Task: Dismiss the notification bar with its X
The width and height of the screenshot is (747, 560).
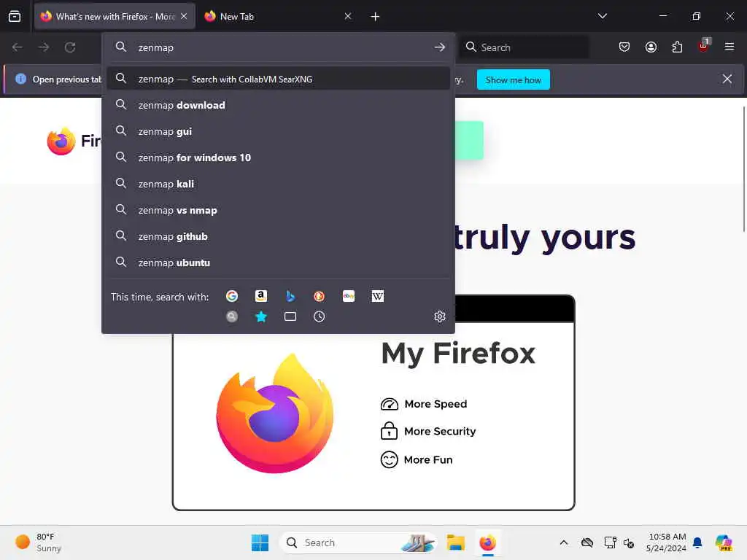Action: pyautogui.click(x=727, y=79)
